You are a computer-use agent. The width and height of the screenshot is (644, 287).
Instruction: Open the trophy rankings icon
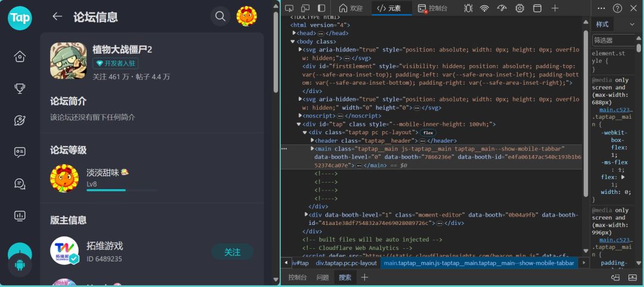20,88
